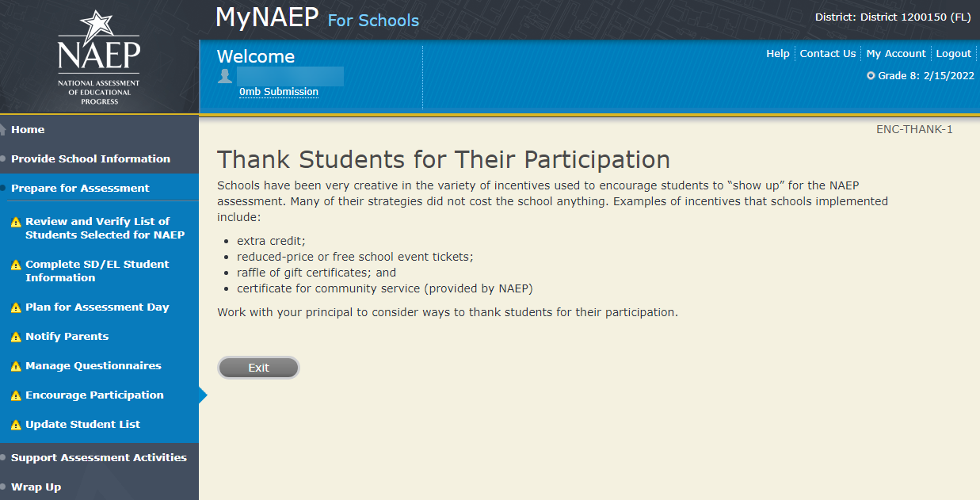Click the NAEP star logo
This screenshot has height=500, width=980.
pos(98,55)
